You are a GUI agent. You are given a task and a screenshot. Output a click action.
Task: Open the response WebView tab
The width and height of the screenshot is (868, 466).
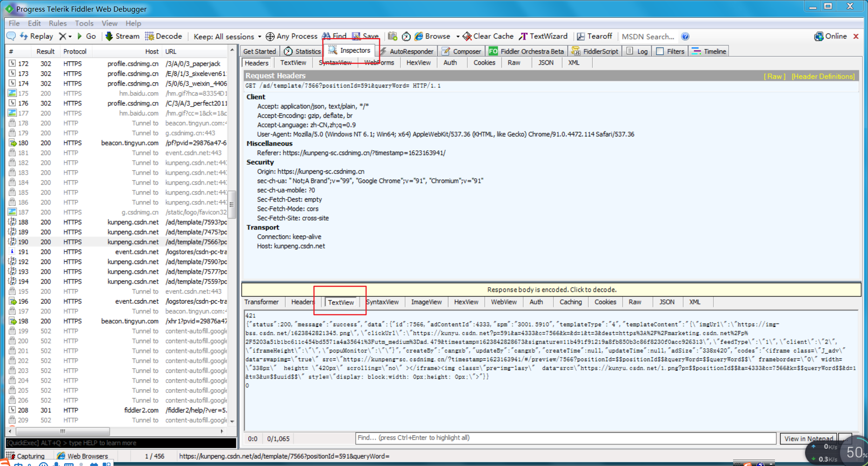tap(504, 302)
